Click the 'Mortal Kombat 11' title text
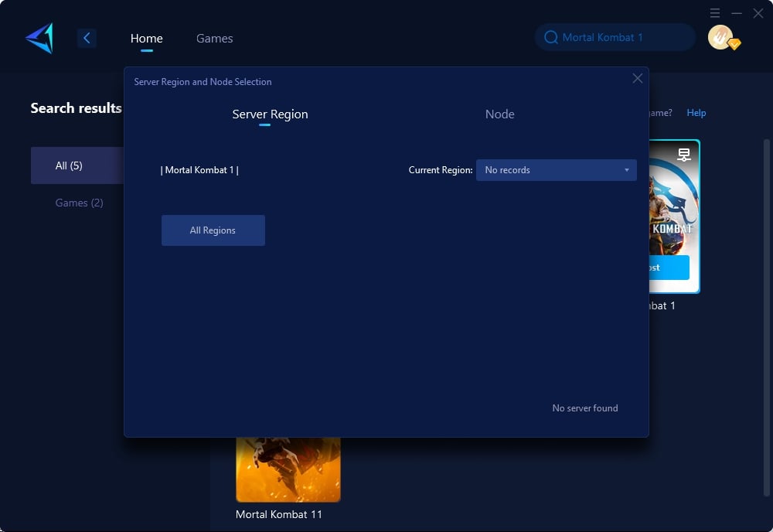This screenshot has height=532, width=773. [279, 515]
